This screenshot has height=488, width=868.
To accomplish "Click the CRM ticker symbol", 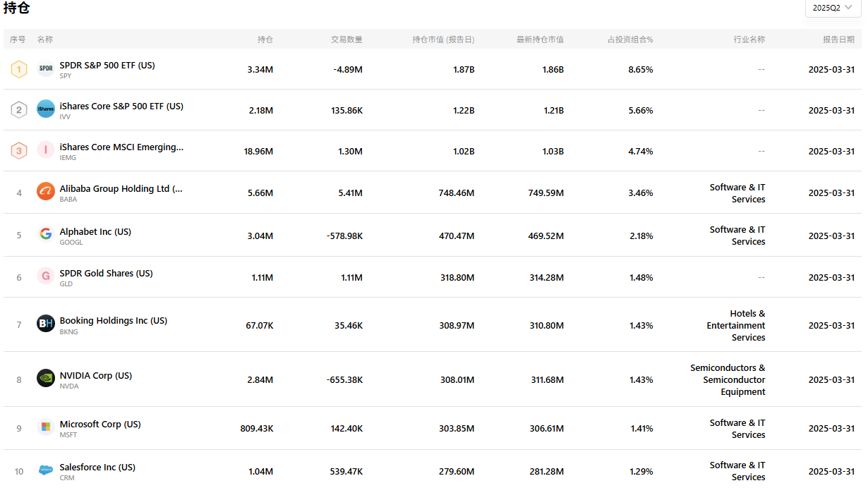I will point(67,478).
